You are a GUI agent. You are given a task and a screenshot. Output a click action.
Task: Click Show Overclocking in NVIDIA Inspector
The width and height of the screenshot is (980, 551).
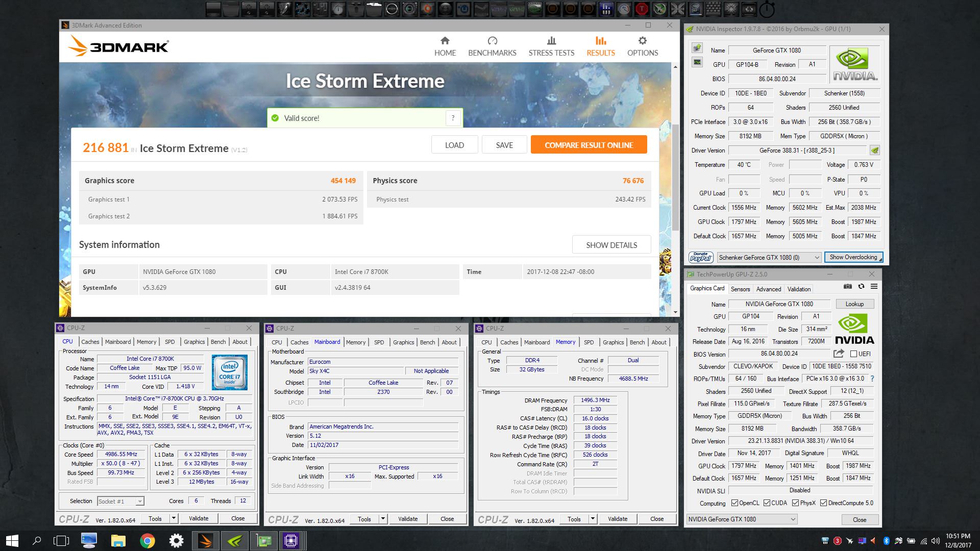coord(853,257)
